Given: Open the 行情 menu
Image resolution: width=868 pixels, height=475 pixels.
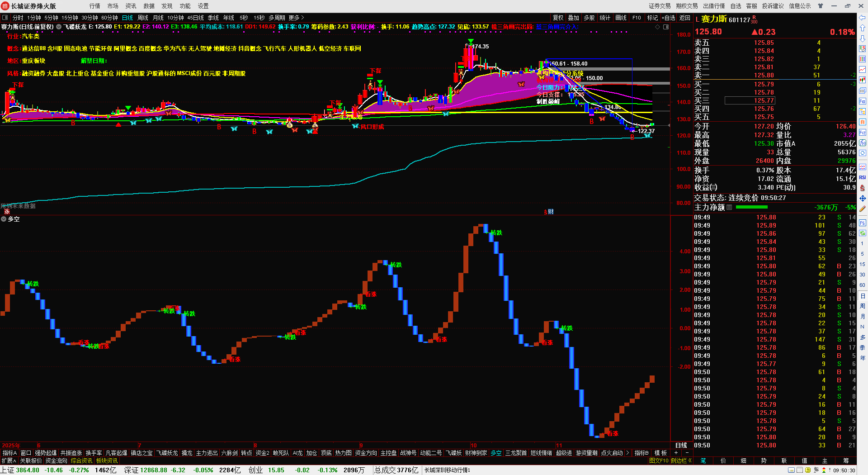Looking at the screenshot, I should pos(95,6).
